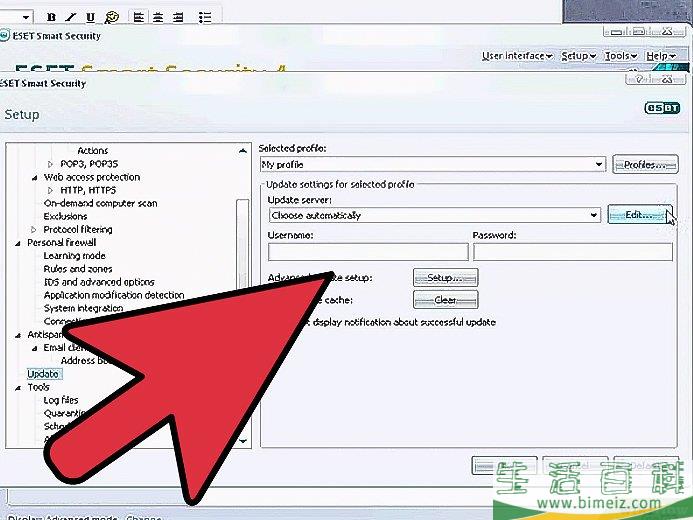693x520 pixels.
Task: Open the font dropdown arrow in toolbar
Action: pos(26,17)
